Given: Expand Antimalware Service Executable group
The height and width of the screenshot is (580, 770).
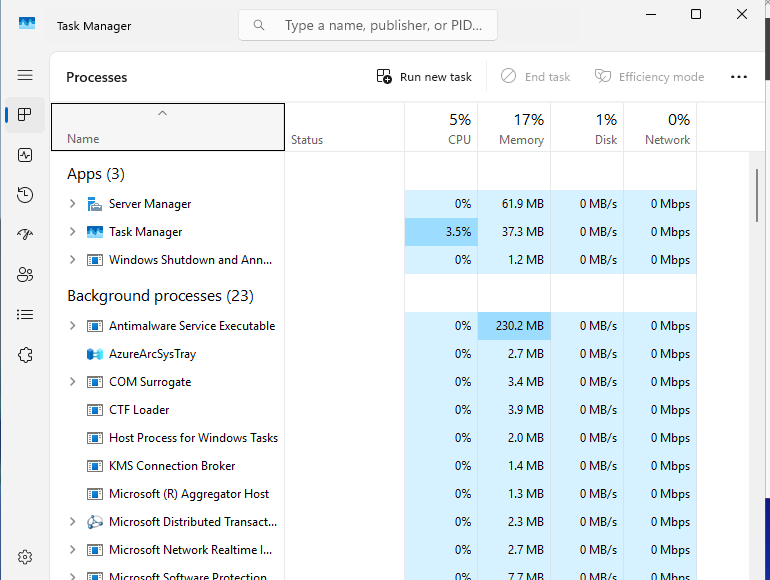Looking at the screenshot, I should tap(73, 326).
